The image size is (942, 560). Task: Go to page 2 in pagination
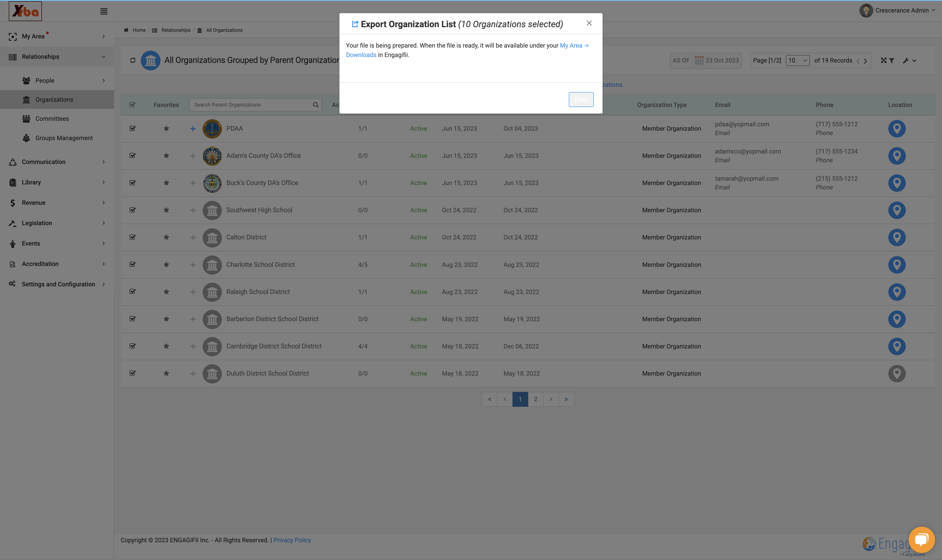coord(535,399)
